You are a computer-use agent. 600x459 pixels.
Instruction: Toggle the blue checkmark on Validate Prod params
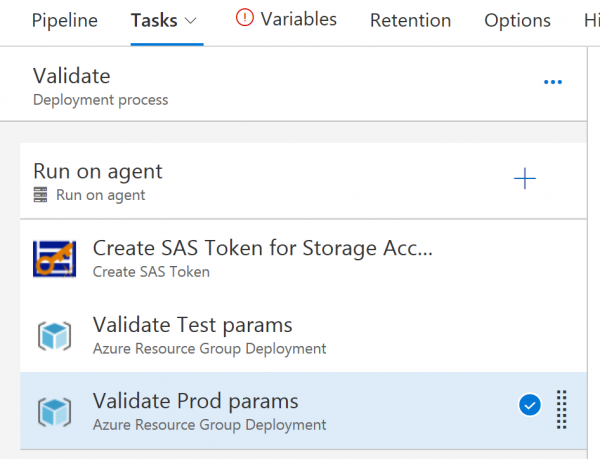(530, 405)
